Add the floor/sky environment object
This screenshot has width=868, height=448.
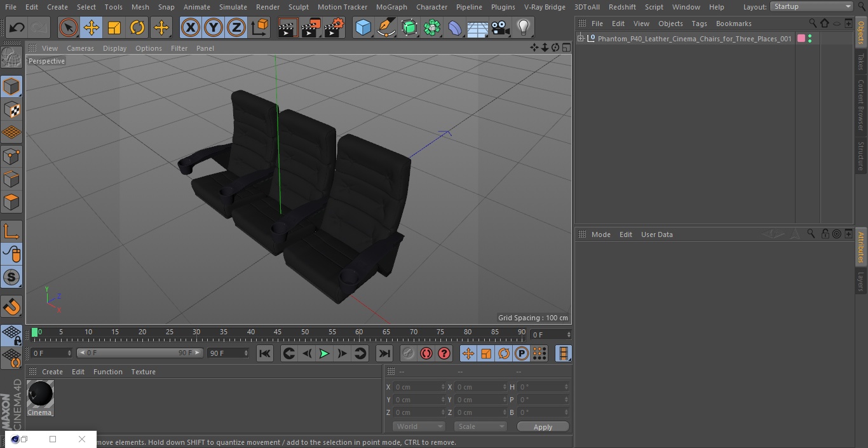tap(477, 27)
